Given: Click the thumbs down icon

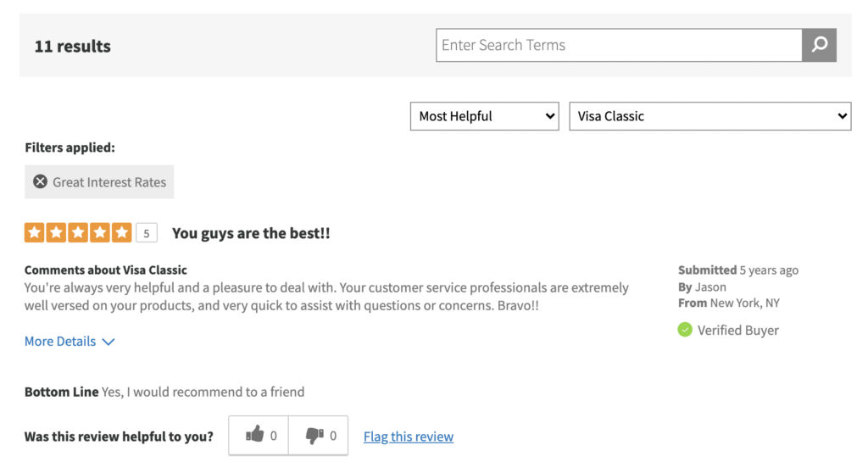Looking at the screenshot, I should [314, 436].
